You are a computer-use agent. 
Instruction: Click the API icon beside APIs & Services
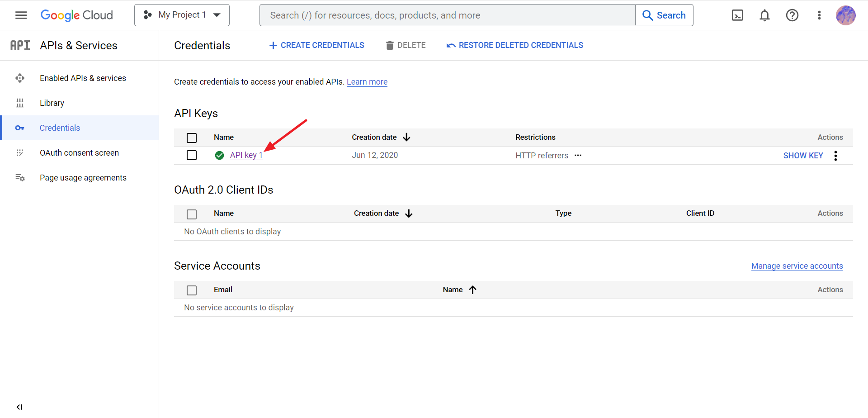[20, 45]
